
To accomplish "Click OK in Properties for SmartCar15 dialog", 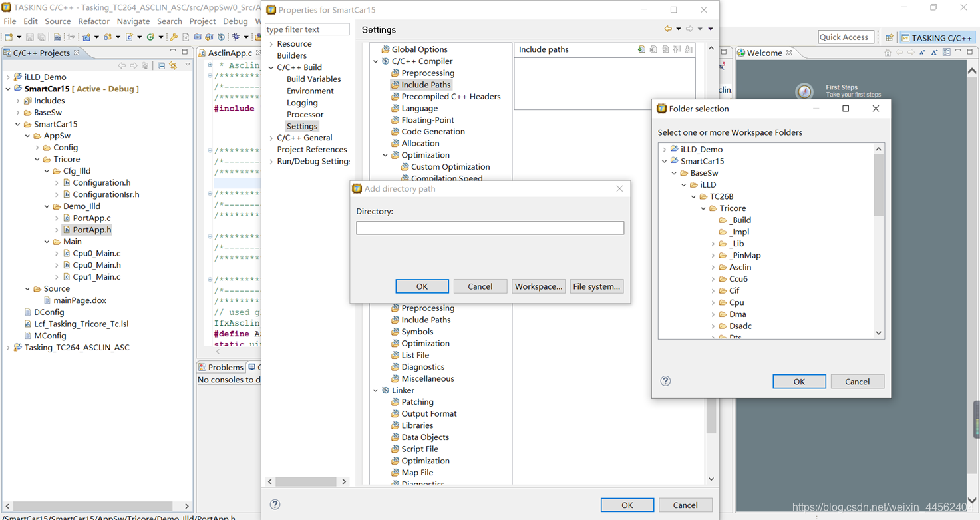I will (627, 505).
